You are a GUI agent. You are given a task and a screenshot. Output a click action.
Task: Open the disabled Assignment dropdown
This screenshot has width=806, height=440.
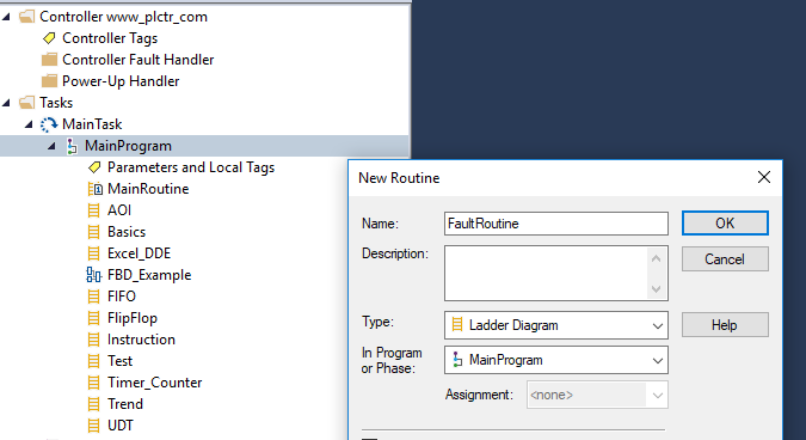597,395
